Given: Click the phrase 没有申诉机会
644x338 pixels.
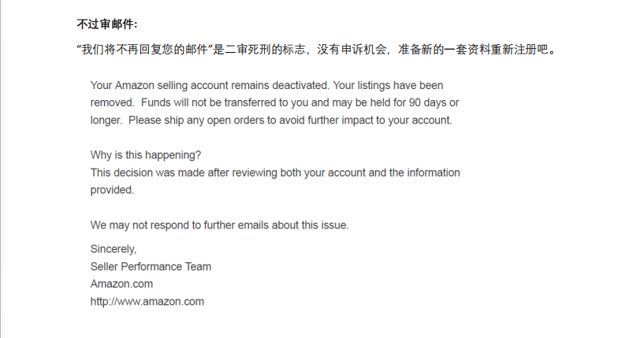Looking at the screenshot, I should pos(352,50).
